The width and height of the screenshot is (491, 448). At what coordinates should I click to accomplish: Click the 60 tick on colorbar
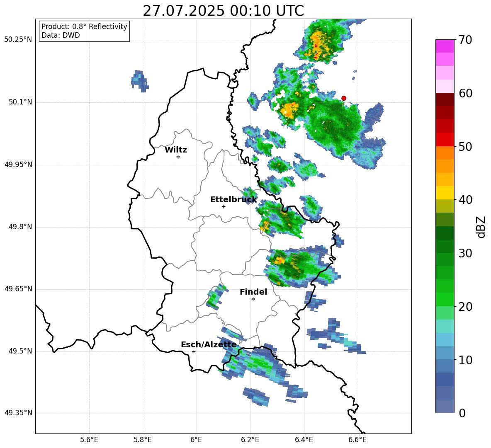tap(465, 93)
